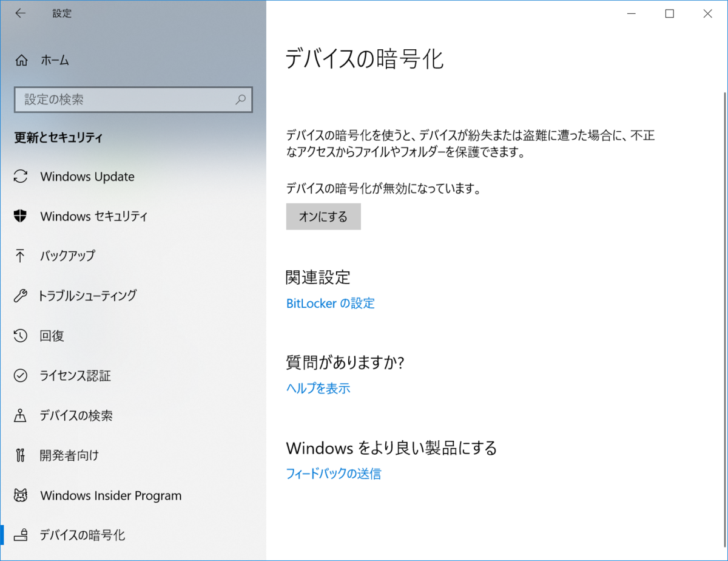
Task: Click the search magnifier in 設定の検索
Action: click(x=240, y=100)
